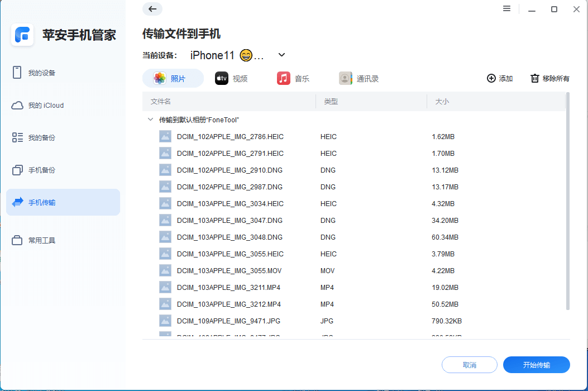588x391 pixels.
Task: Switch to 手机备份 in the sidebar
Action: tap(45, 170)
